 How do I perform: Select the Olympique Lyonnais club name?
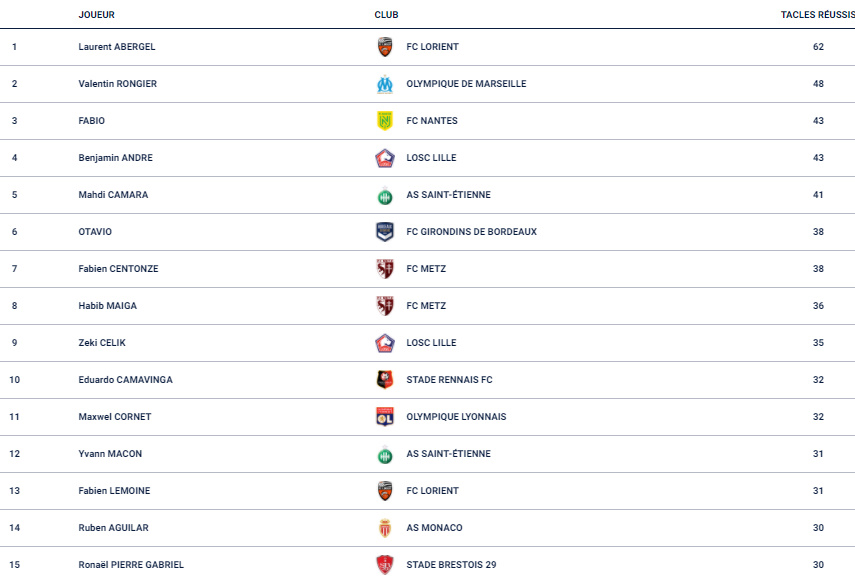[456, 417]
